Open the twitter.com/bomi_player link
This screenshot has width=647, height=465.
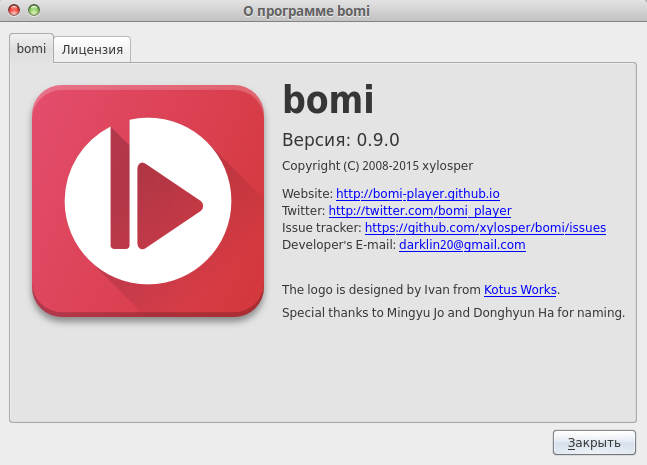(x=420, y=211)
